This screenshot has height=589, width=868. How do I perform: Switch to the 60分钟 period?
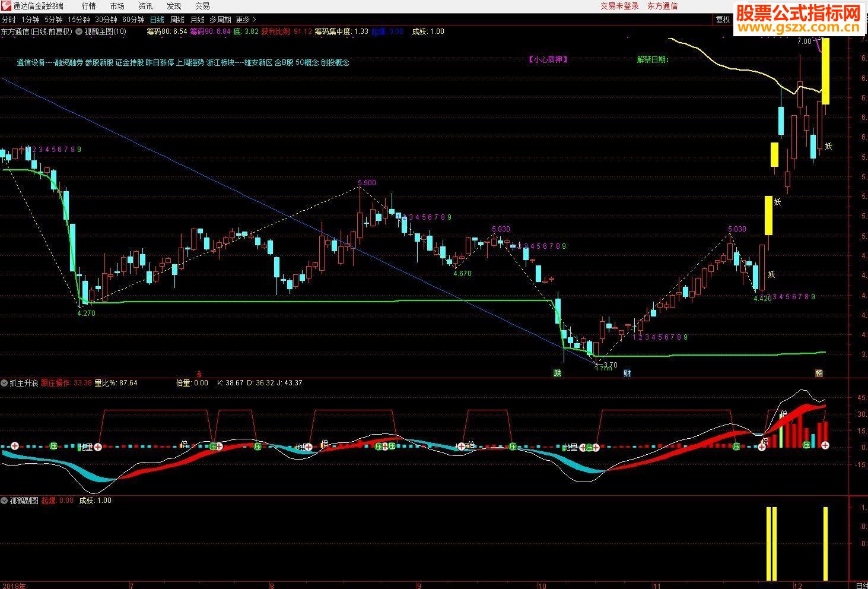tap(133, 20)
